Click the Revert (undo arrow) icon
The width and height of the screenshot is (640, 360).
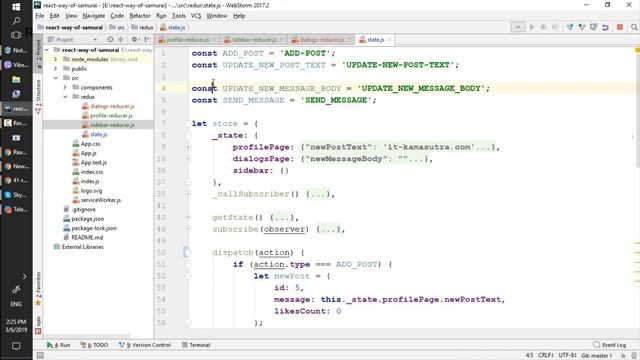click(605, 27)
